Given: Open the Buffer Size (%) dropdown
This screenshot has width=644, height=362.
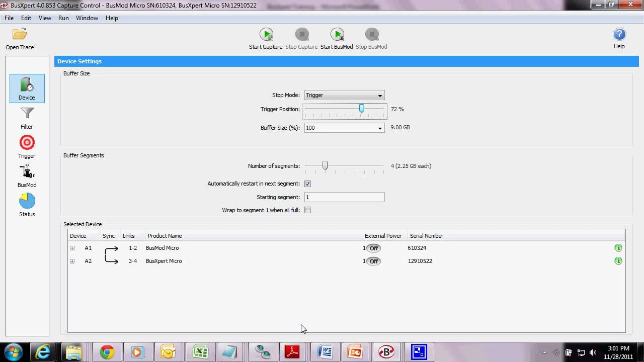Looking at the screenshot, I should tap(344, 128).
